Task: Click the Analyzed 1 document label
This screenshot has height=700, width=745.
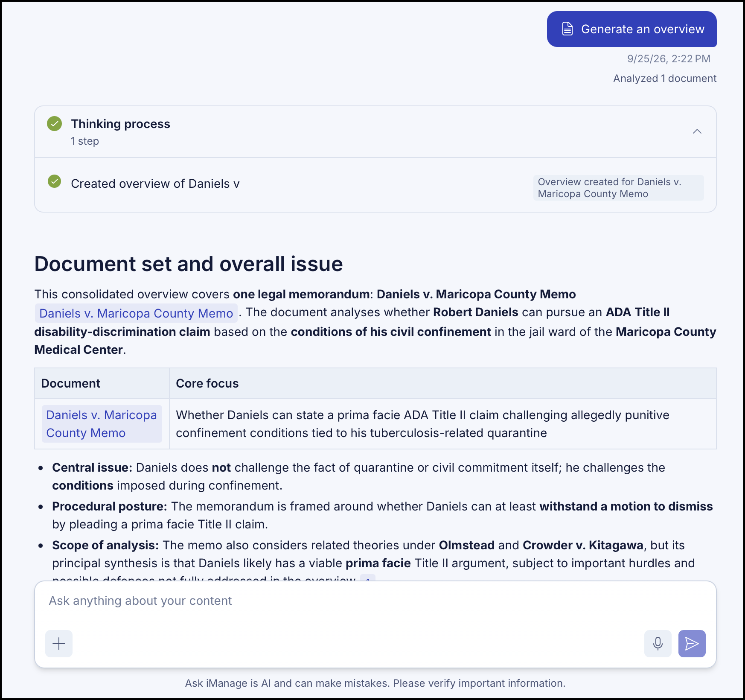Action: (x=665, y=79)
